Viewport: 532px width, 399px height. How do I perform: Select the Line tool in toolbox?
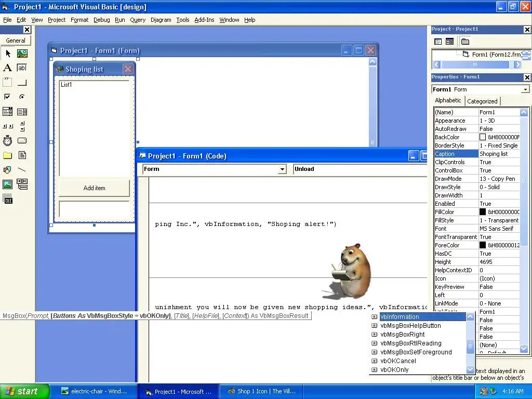pos(22,170)
